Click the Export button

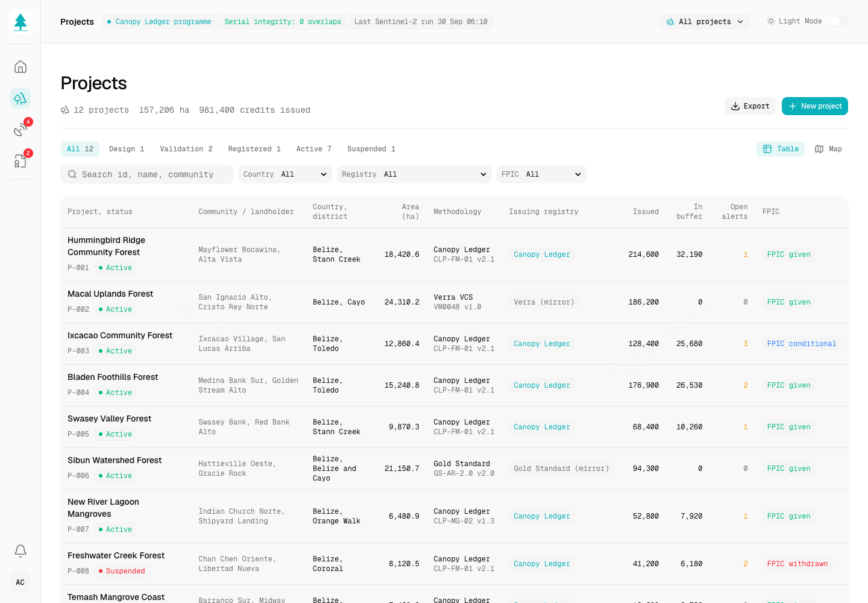750,106
